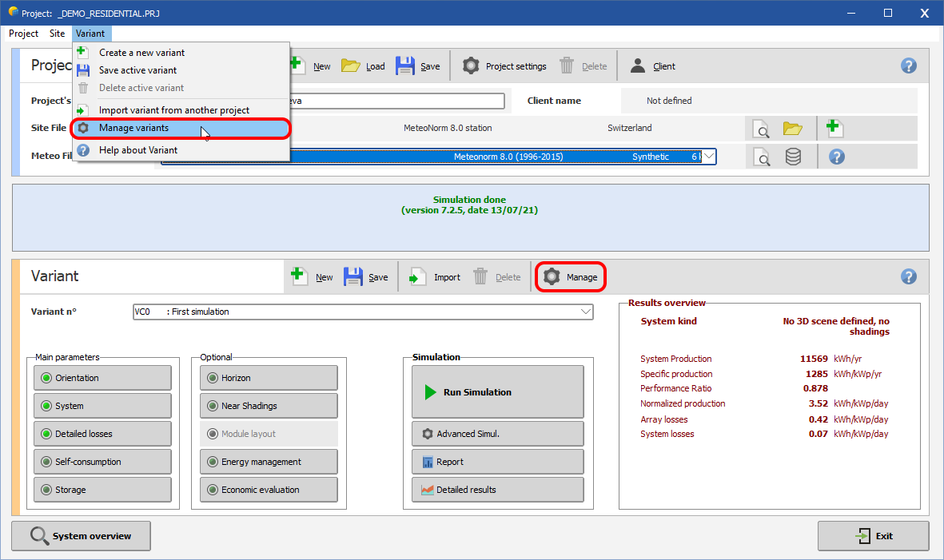The width and height of the screenshot is (944, 560).
Task: Click the Save disk icon in the Project toolbar
Action: (405, 66)
